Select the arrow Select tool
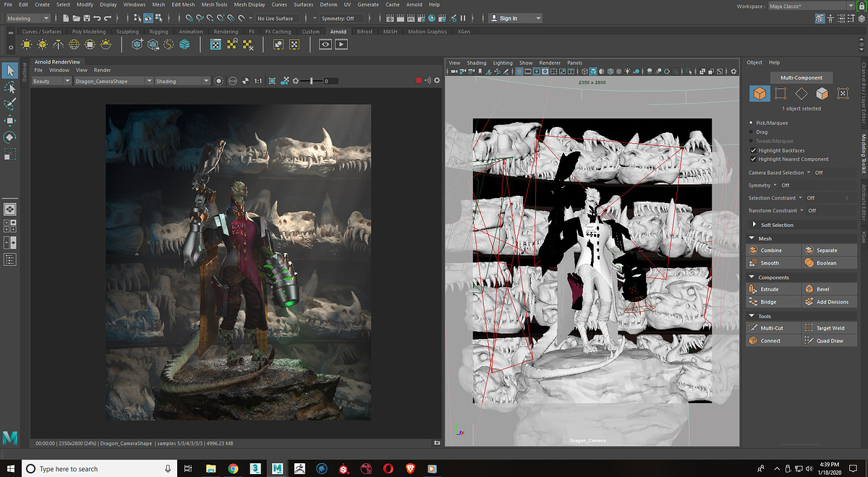This screenshot has width=868, height=477. (10, 70)
